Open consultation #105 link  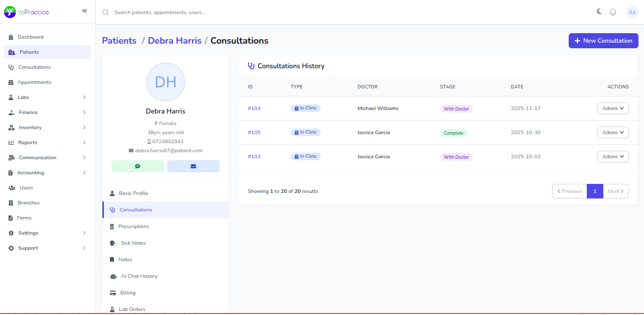(254, 133)
